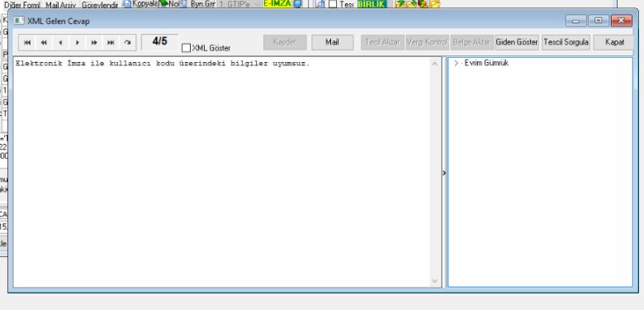This screenshot has width=644, height=310.
Task: Skip forward several records with double-right arrow
Action: pos(94,43)
